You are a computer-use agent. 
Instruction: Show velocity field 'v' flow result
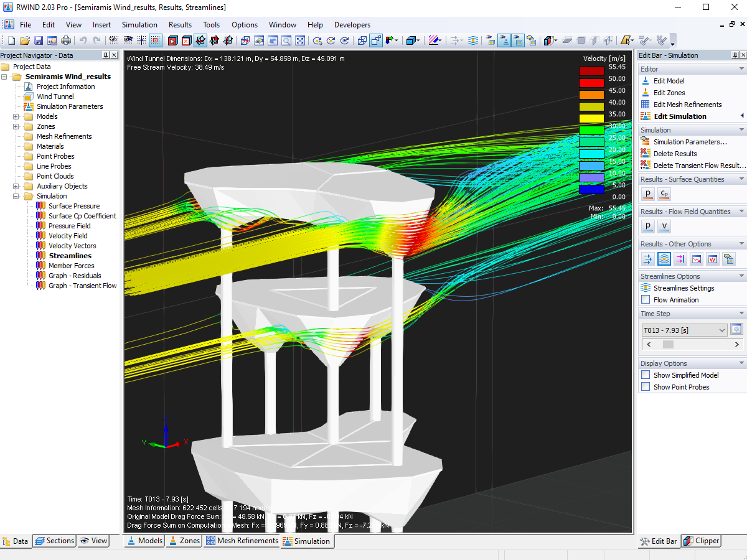pyautogui.click(x=664, y=226)
